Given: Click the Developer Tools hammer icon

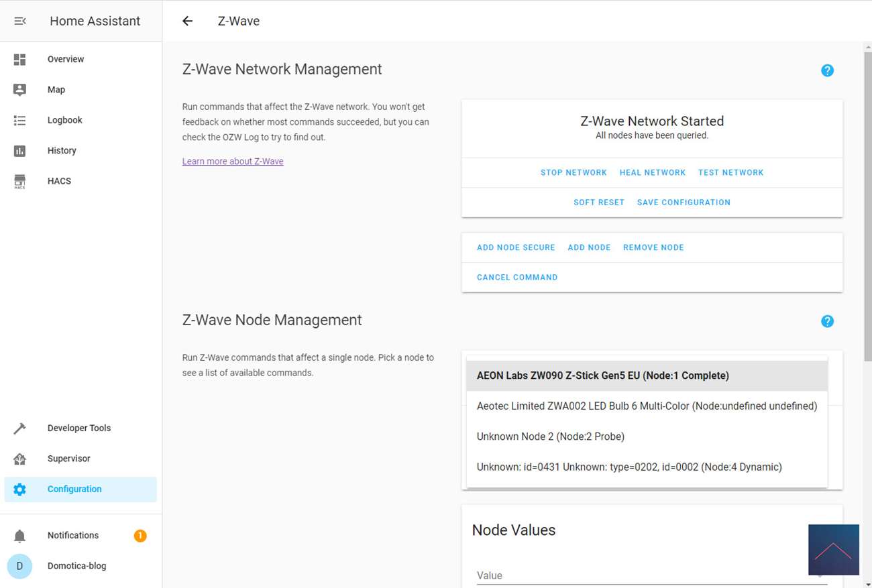Looking at the screenshot, I should [x=19, y=428].
